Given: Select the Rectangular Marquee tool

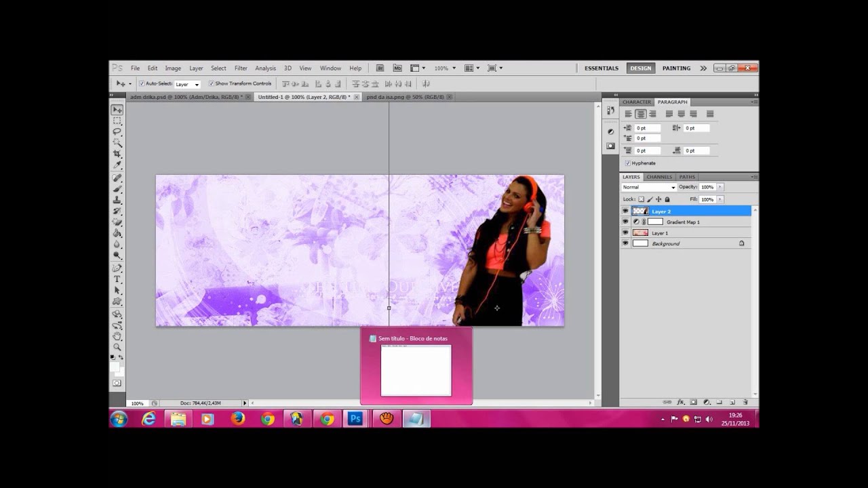Looking at the screenshot, I should (x=117, y=121).
